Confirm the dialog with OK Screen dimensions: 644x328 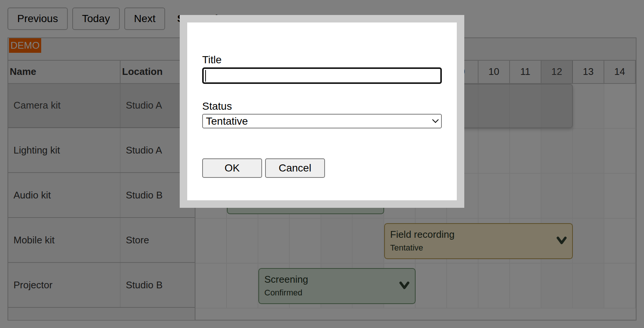pos(232,168)
